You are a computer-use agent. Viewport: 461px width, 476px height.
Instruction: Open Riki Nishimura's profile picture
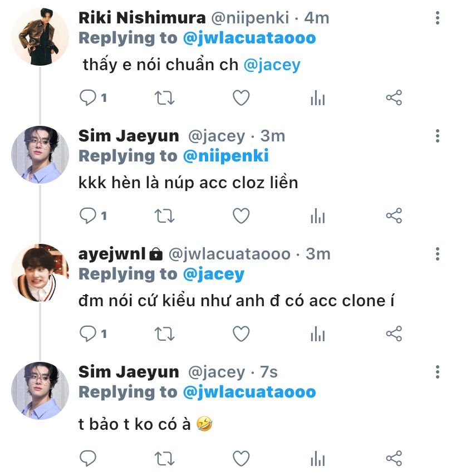[x=40, y=37]
